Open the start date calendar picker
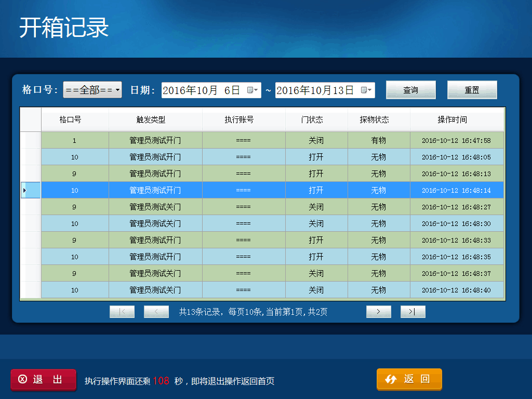This screenshot has width=532, height=399. coord(252,90)
